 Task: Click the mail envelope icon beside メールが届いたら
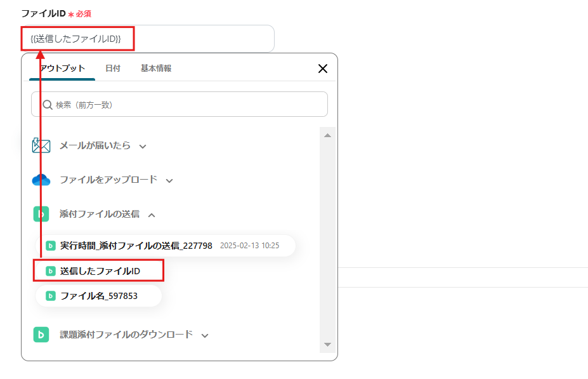pyautogui.click(x=41, y=145)
